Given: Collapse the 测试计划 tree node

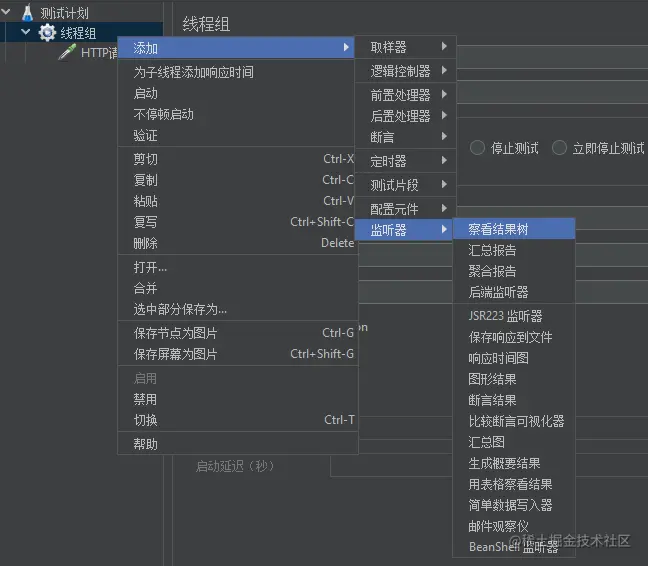Looking at the screenshot, I should point(6,12).
